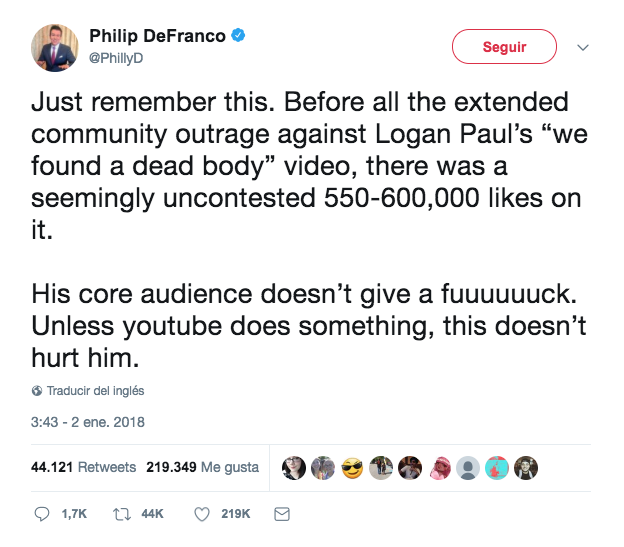Expand the tweet options chevron
The width and height of the screenshot is (624, 547).
click(584, 47)
